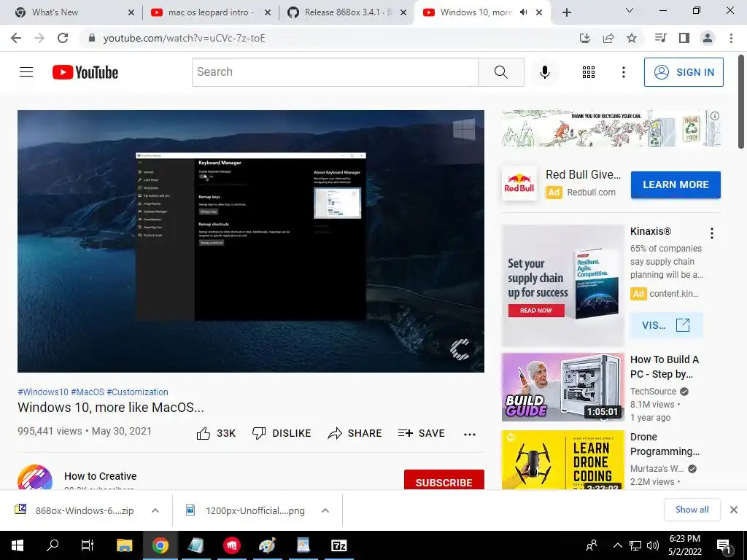Open the How to Creative channel avatar
Viewport: 747px width, 560px height.
click(x=35, y=477)
